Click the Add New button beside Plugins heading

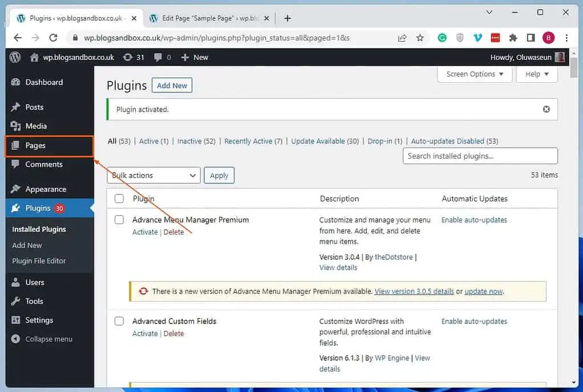172,86
